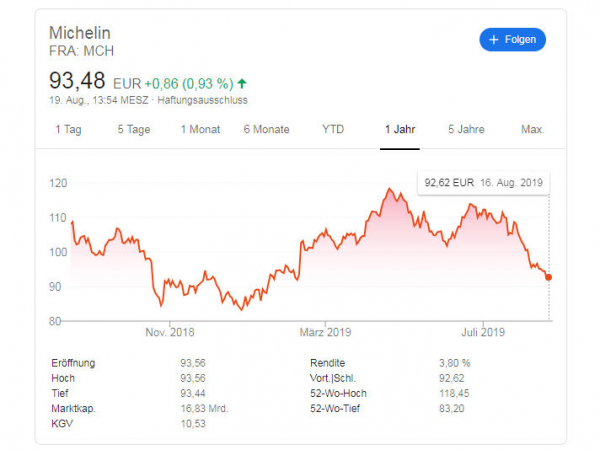This screenshot has width=600, height=450.
Task: Click the red data point on chart
Action: tap(548, 277)
